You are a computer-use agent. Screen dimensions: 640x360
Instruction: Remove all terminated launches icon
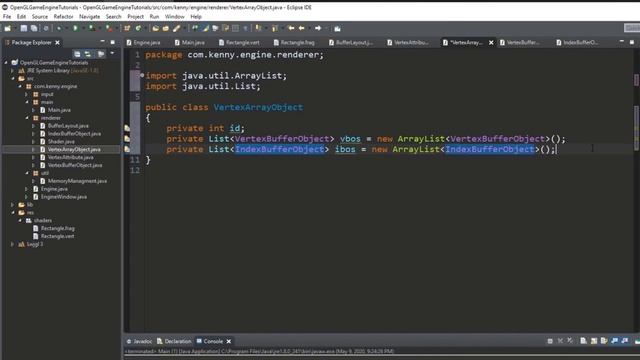[x=570, y=341]
